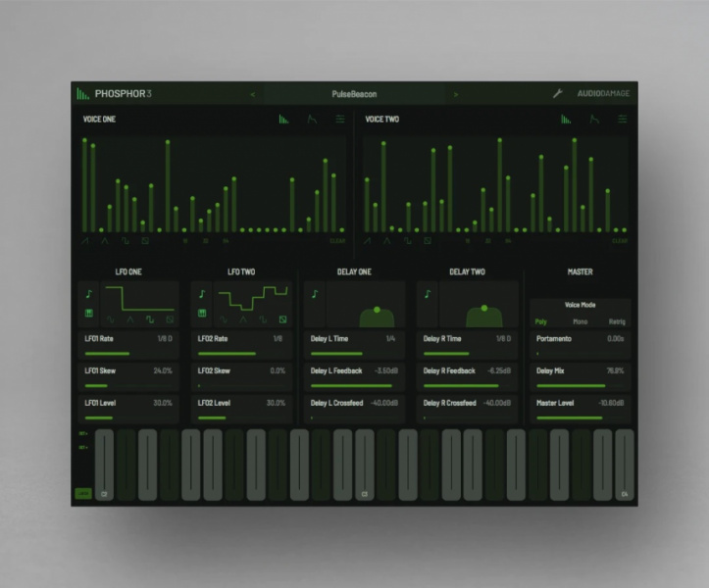The height and width of the screenshot is (588, 709).
Task: Select random waveform for LFO One
Action: click(x=170, y=319)
